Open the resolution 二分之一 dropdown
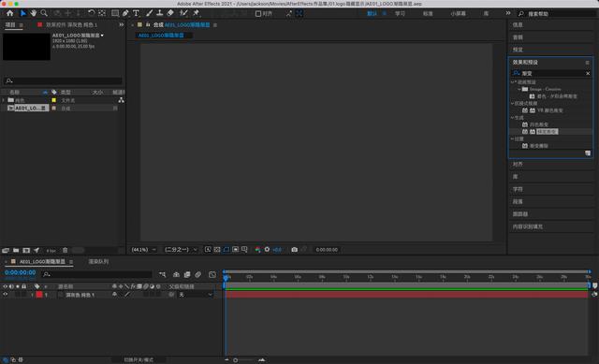Viewport: 599px width, 364px height. click(181, 250)
